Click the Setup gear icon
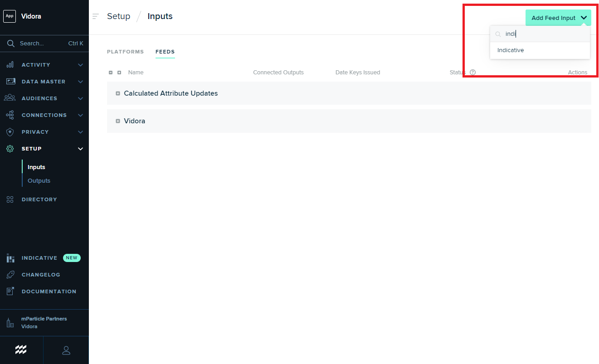 tap(10, 149)
